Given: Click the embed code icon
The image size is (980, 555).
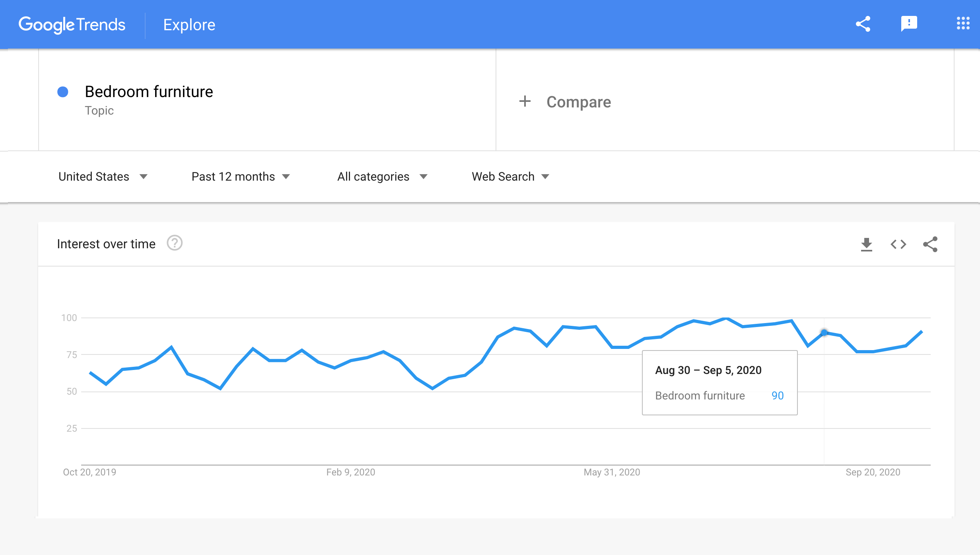Looking at the screenshot, I should coord(898,244).
